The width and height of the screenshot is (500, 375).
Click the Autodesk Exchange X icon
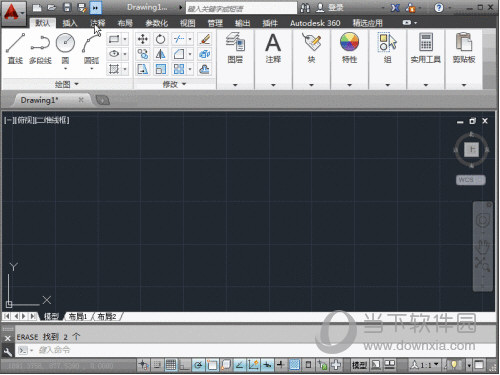tap(395, 8)
